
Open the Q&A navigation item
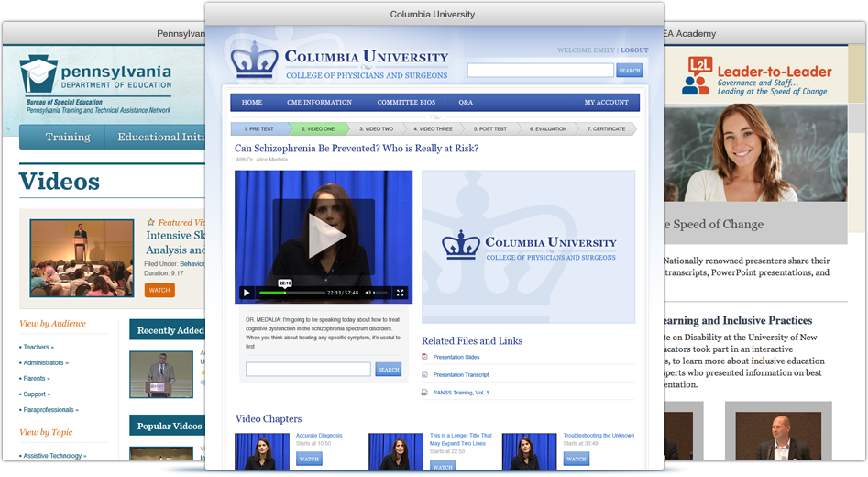pyautogui.click(x=466, y=103)
